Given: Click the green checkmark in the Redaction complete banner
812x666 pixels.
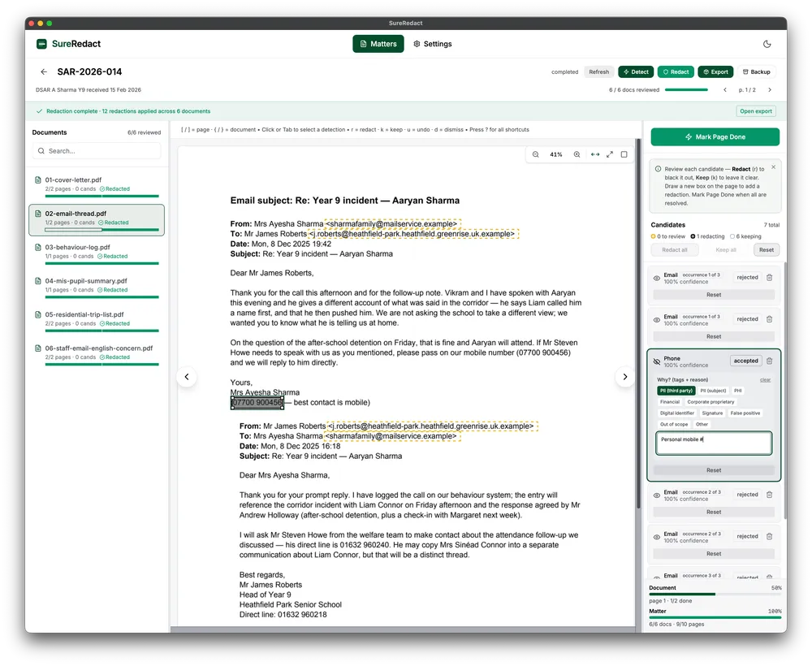Looking at the screenshot, I should (x=39, y=111).
